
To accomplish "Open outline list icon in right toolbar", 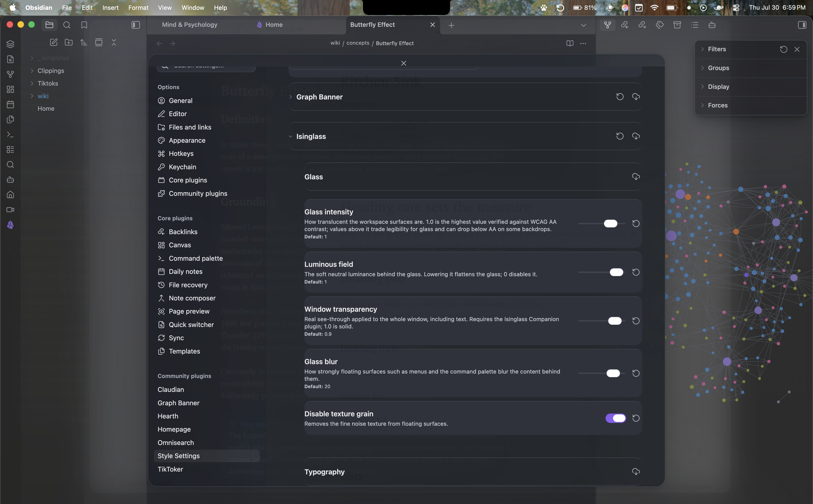I will (x=695, y=25).
